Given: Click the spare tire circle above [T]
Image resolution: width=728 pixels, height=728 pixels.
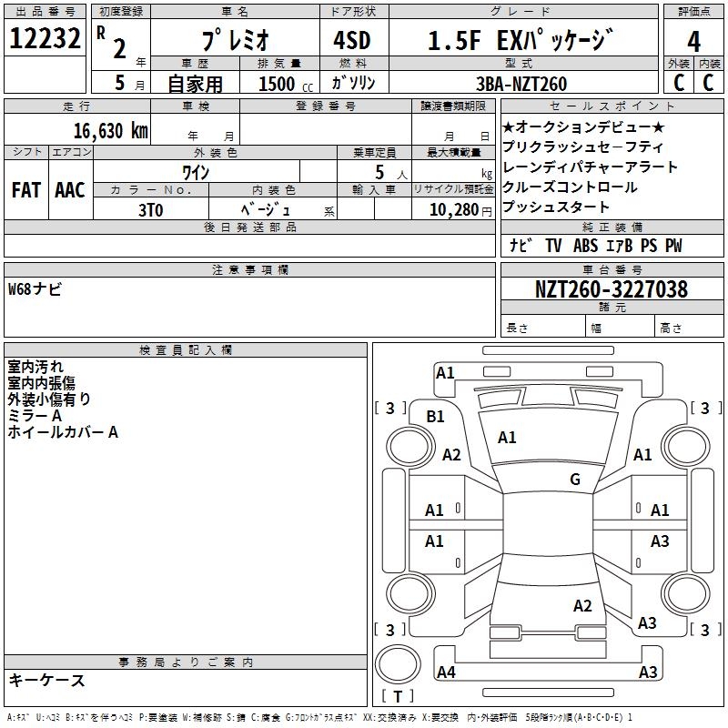Looking at the screenshot, I should pos(398,664).
